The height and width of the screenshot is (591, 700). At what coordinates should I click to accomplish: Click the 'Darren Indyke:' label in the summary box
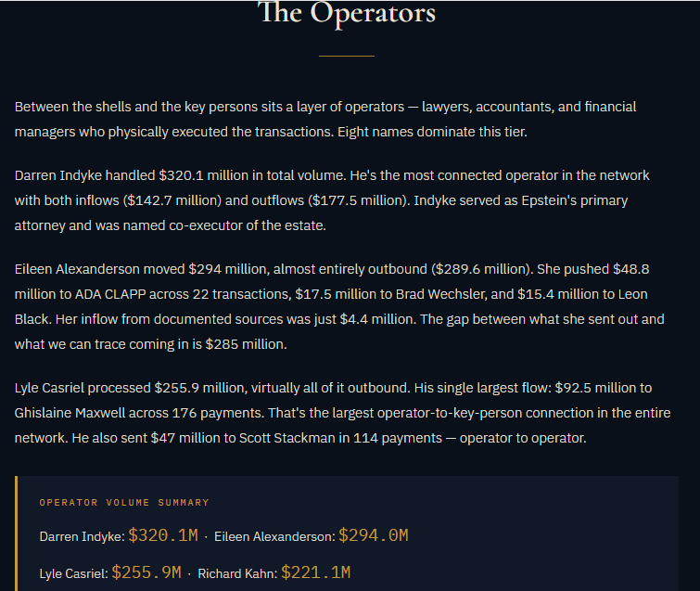tap(82, 536)
